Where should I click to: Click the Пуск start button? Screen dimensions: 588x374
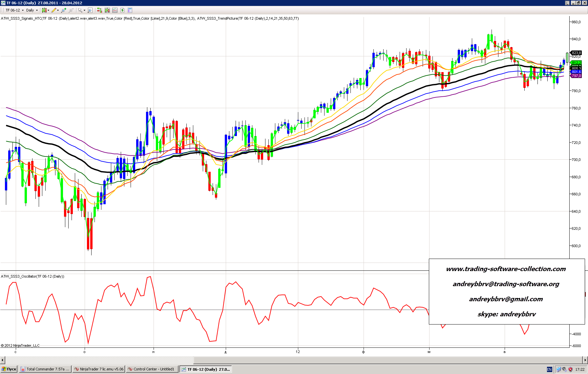pyautogui.click(x=9, y=369)
